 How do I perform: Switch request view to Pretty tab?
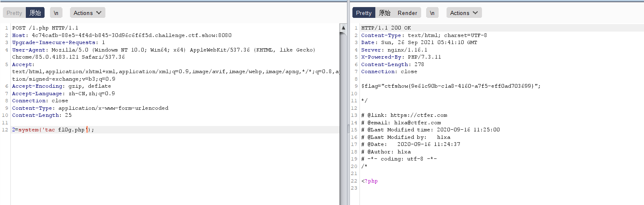pos(14,13)
